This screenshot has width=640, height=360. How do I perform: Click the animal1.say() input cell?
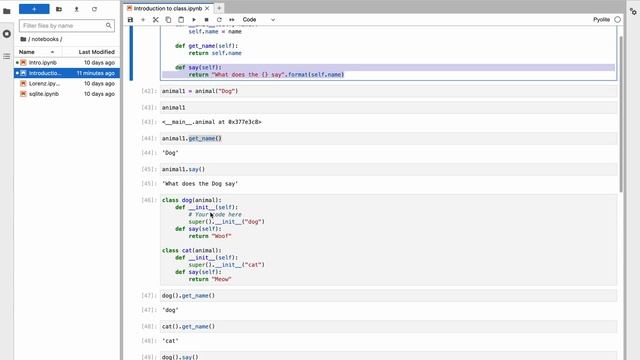tap(388, 169)
